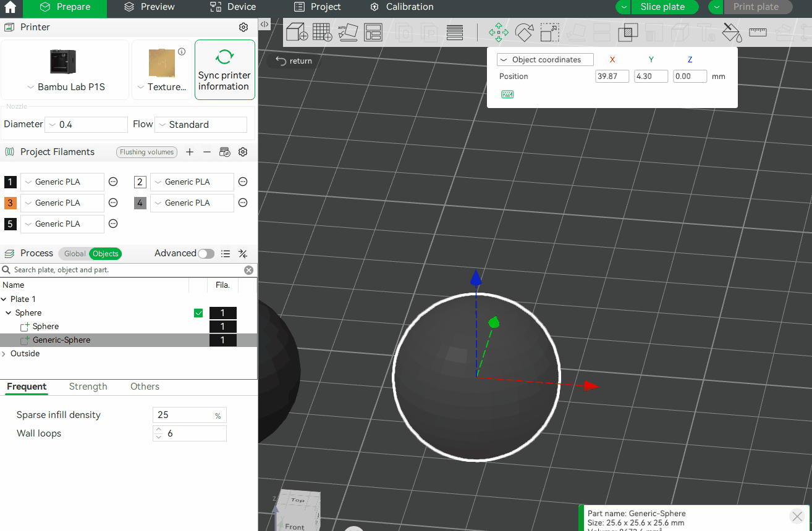Open the Flow Standard dropdown
Image resolution: width=812 pixels, height=531 pixels.
click(201, 124)
